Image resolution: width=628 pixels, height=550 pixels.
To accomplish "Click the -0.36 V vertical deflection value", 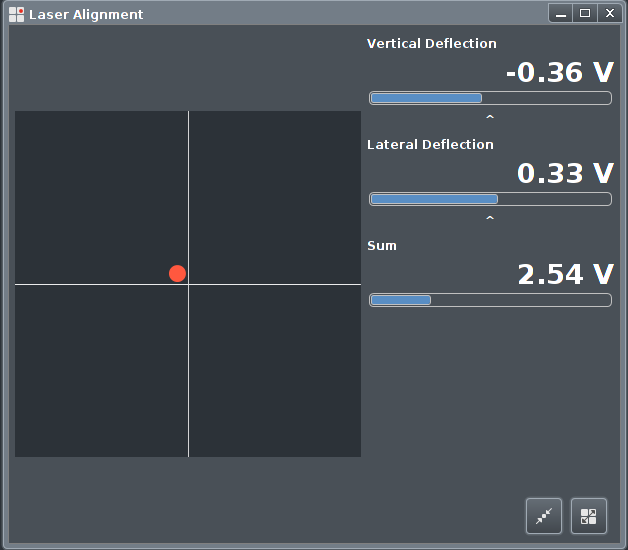I will (560, 73).
